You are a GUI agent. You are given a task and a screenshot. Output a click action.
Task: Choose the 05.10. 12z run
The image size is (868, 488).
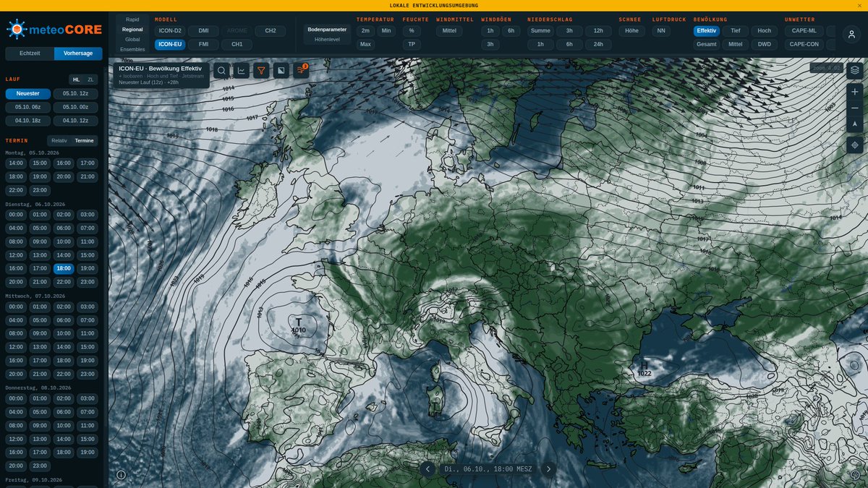[x=75, y=93]
